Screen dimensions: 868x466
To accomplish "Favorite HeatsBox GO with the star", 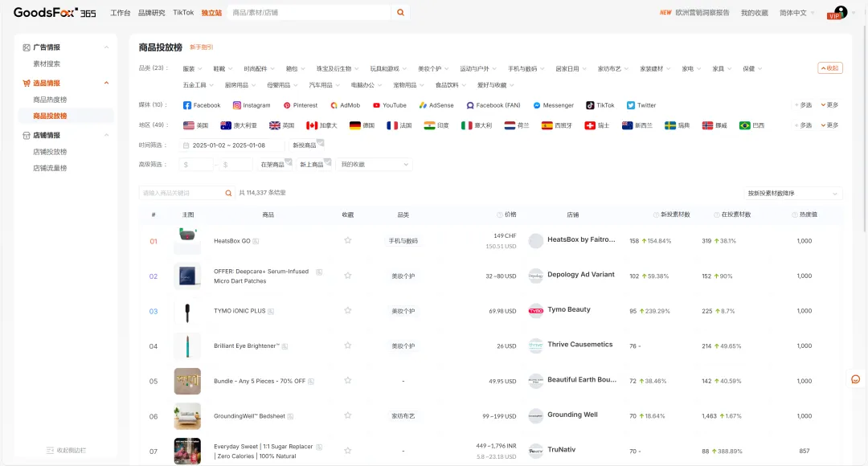I will [x=348, y=240].
